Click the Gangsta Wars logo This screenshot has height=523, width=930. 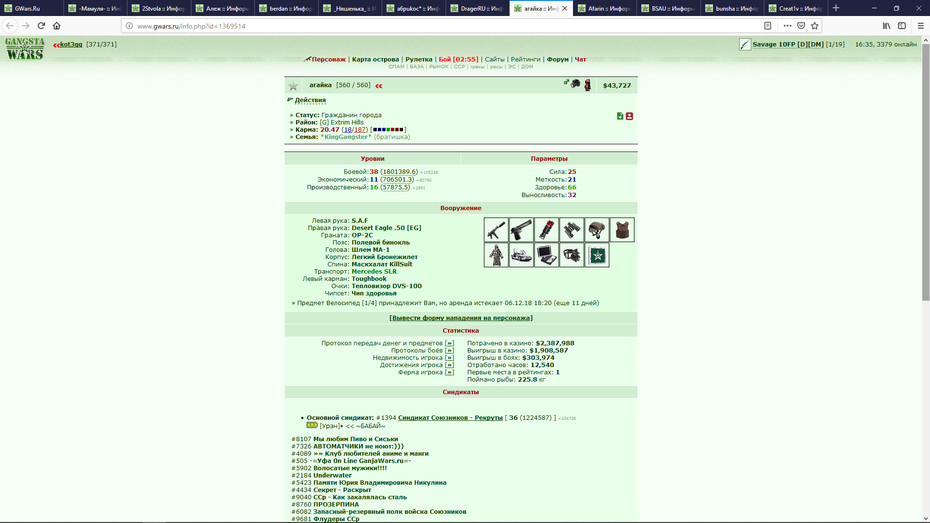click(x=24, y=49)
